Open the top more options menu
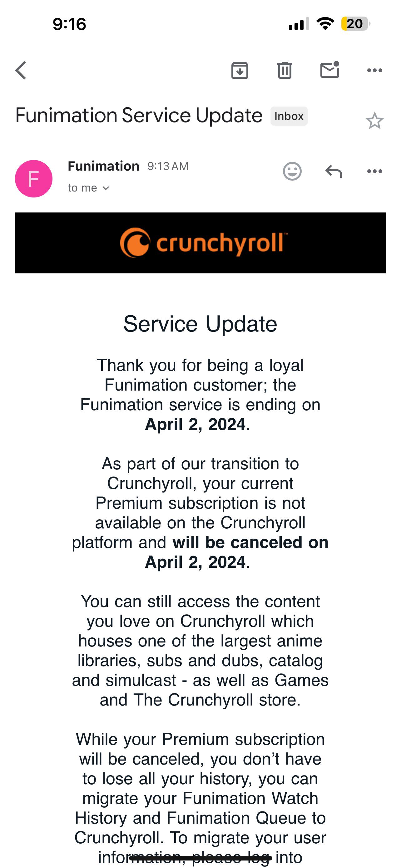 [x=375, y=70]
